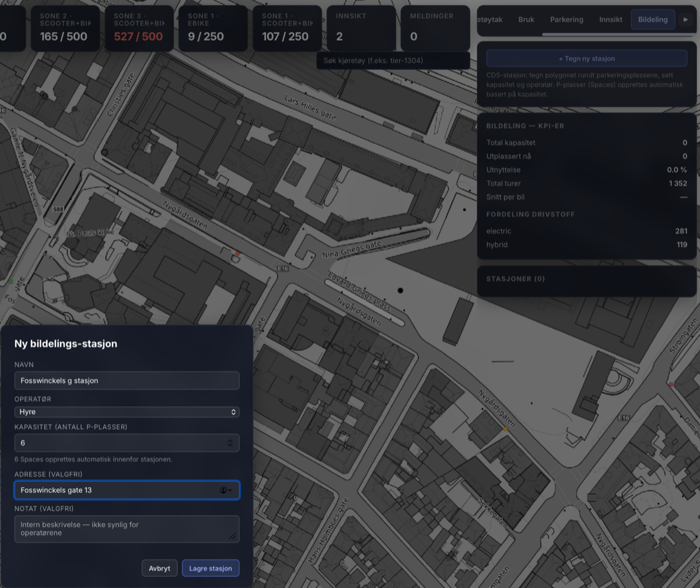
Task: Click the red scooter marker on Nygårdsgaten
Action: coord(237,254)
